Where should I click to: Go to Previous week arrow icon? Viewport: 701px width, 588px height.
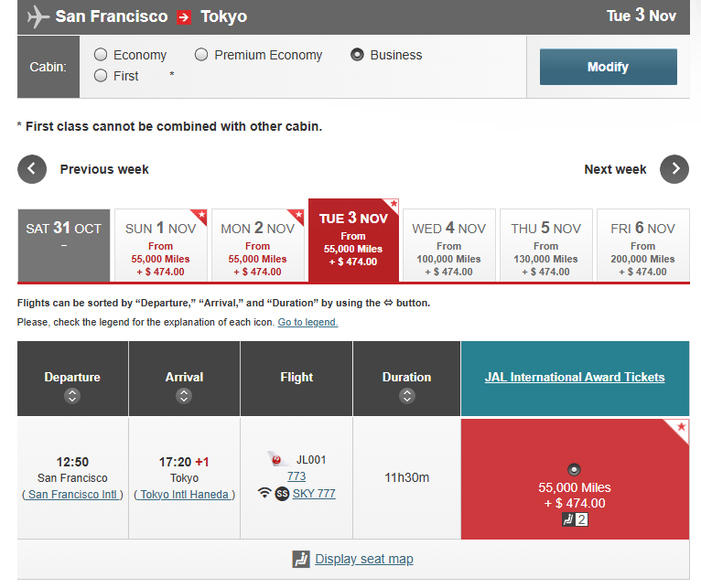pos(32,169)
